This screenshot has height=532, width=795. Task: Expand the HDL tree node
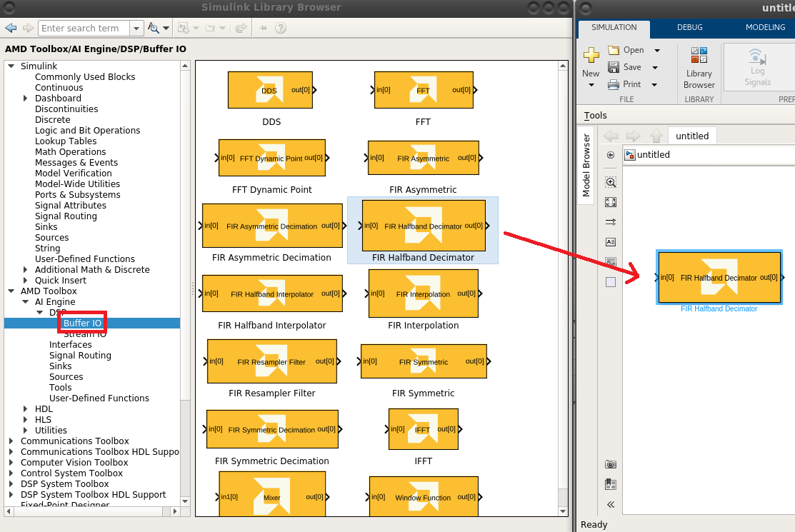point(26,409)
